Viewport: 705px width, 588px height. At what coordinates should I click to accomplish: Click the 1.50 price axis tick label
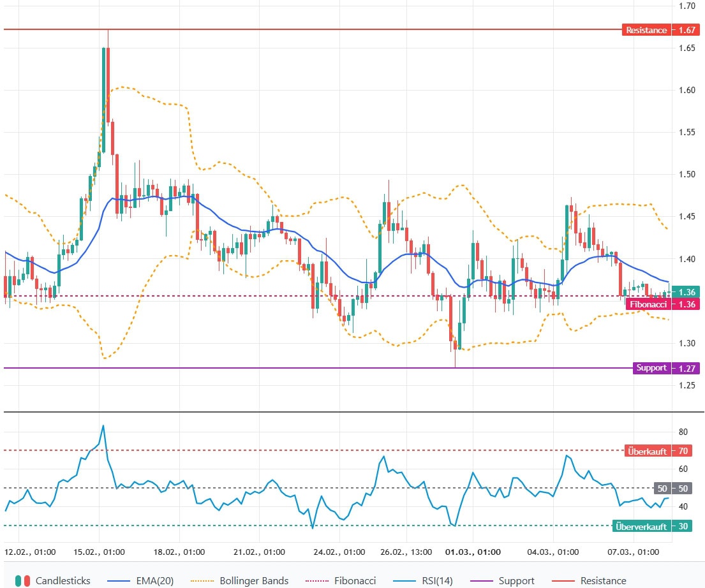tap(686, 174)
